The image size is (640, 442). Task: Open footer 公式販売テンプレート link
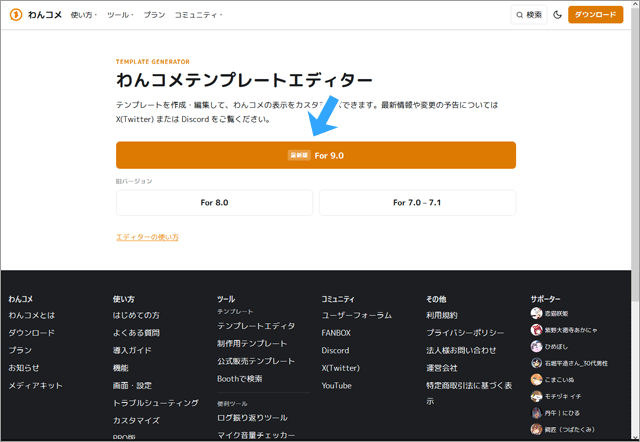[256, 361]
